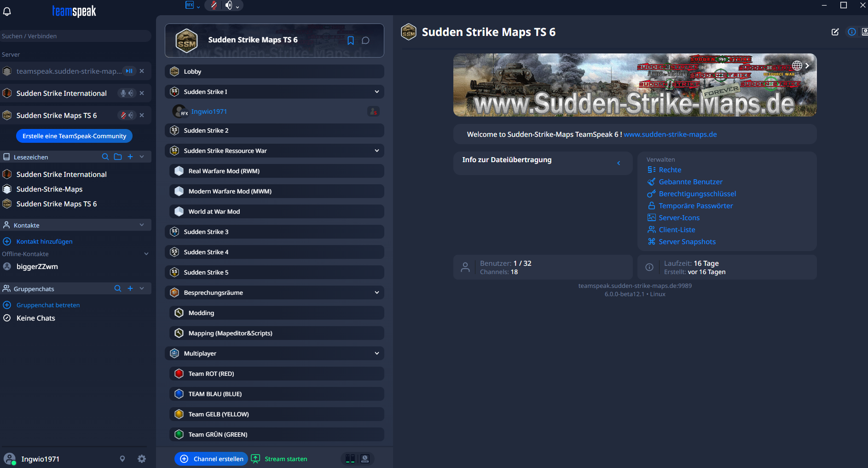
Task: Unmute the microphone for Sudden Strike Maps TS 6 server
Action: [123, 115]
